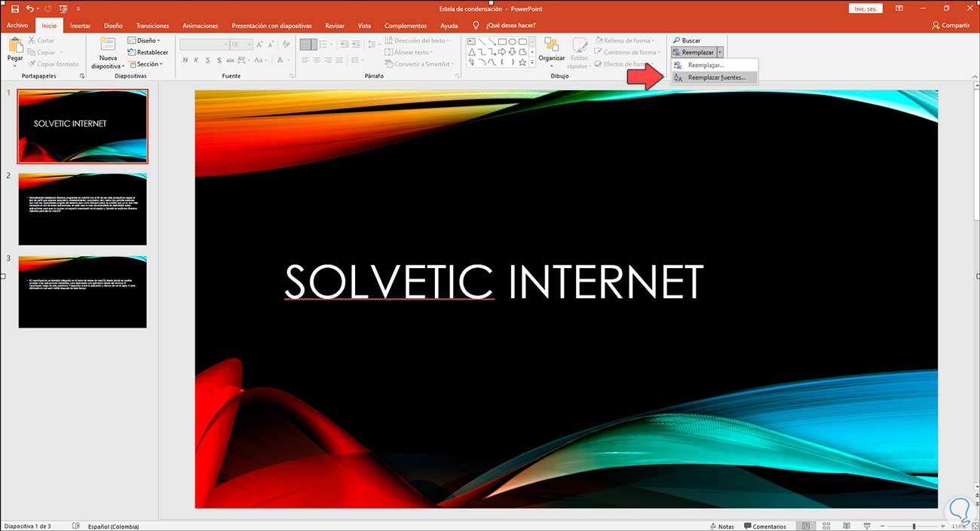Open Presentación con diapositivas tab
980x531 pixels.
[x=271, y=26]
